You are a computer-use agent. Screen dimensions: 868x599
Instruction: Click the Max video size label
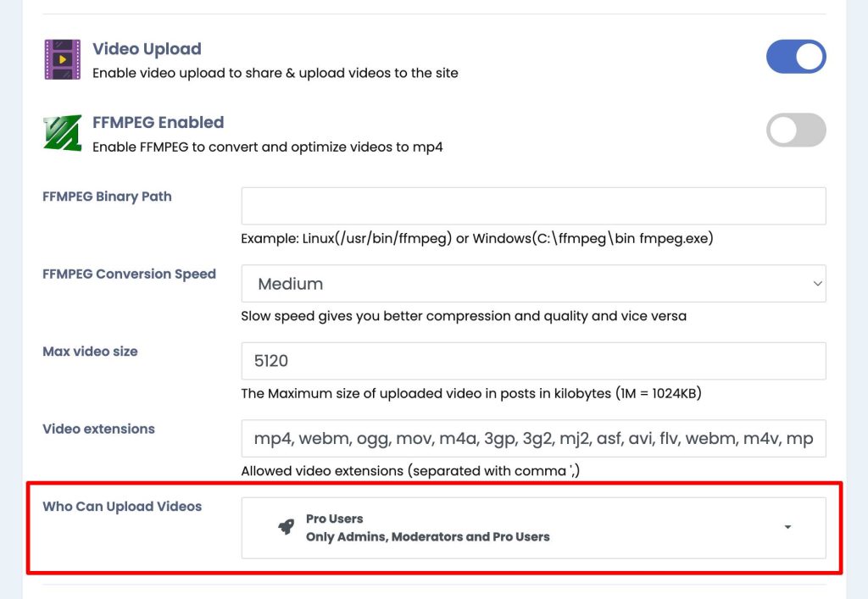90,352
